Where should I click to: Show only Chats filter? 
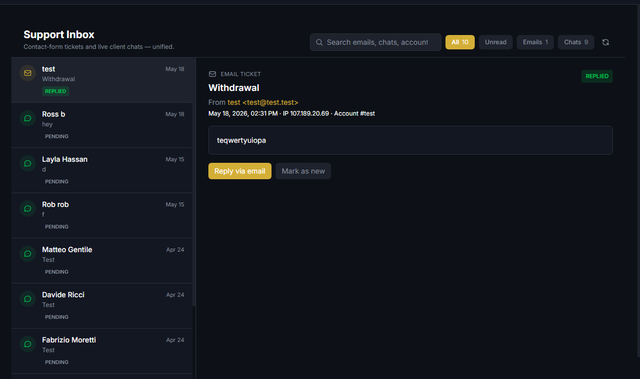point(576,42)
